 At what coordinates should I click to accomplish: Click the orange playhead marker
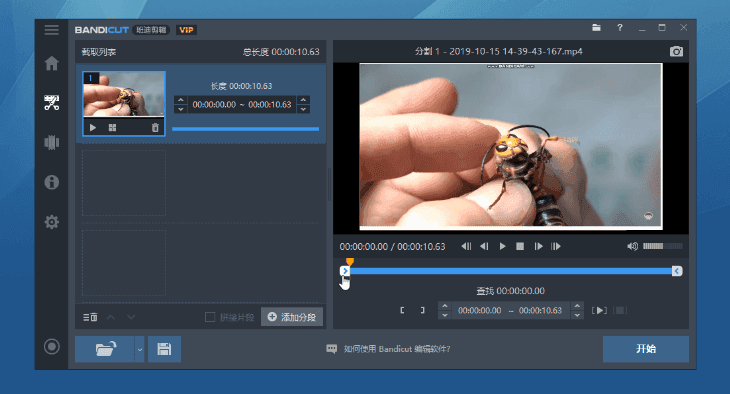point(350,262)
